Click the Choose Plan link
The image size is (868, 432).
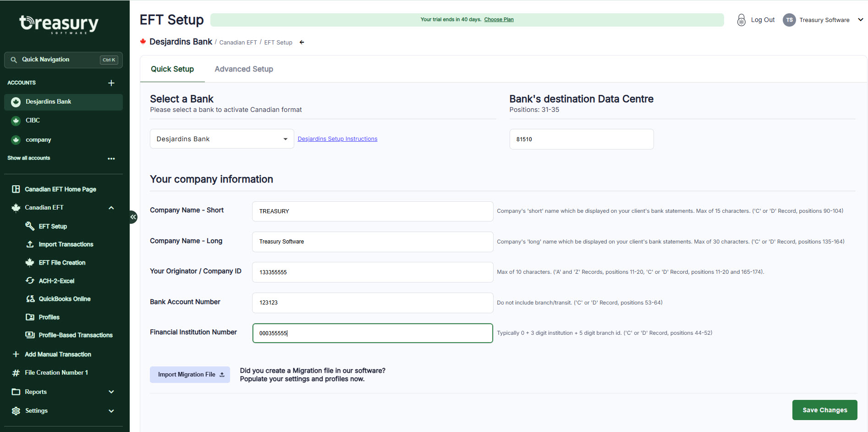(x=499, y=20)
